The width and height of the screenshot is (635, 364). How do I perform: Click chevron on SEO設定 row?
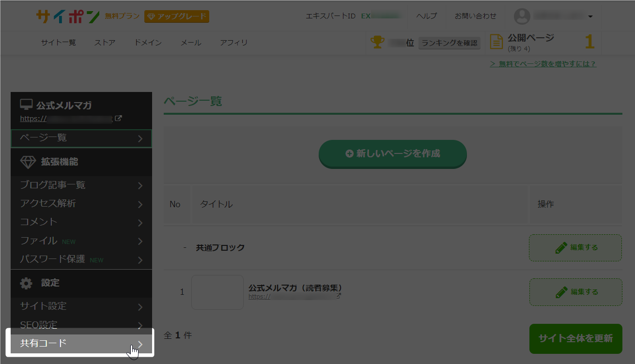click(140, 325)
